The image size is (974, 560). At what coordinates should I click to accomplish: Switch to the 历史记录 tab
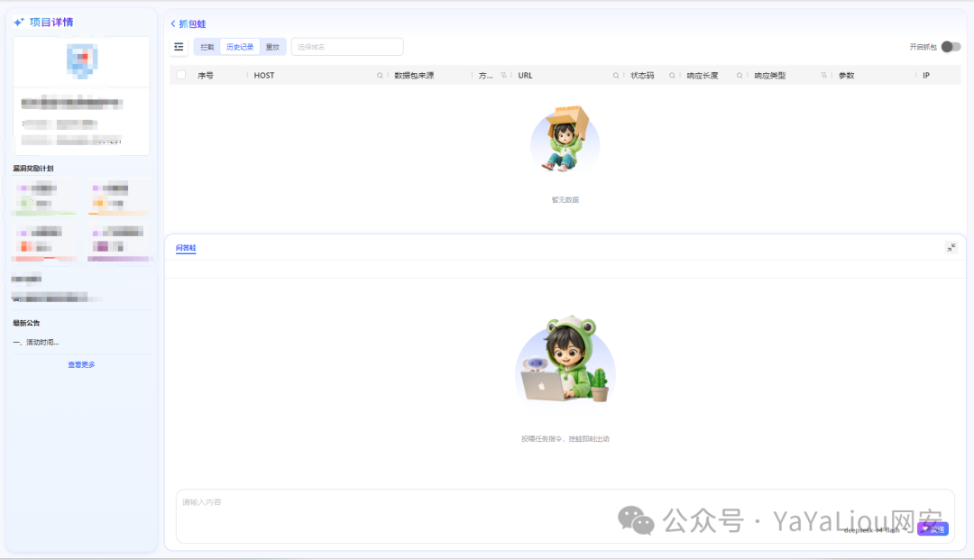coord(240,47)
